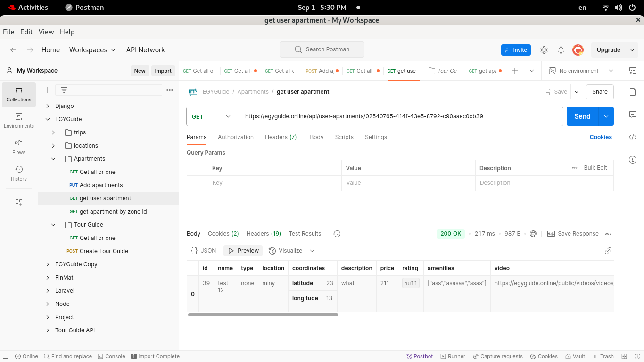Send the request
Screen dimensions: 644x362
coord(582,116)
